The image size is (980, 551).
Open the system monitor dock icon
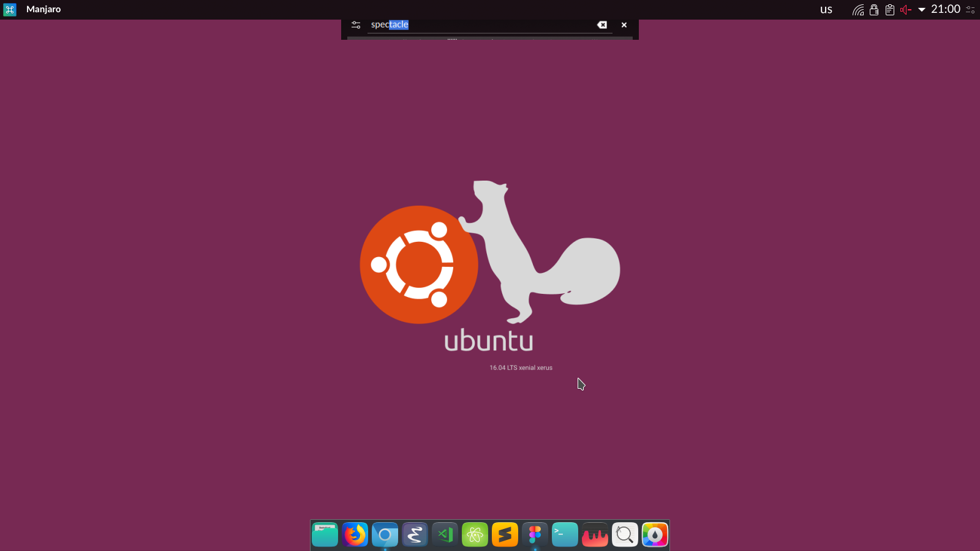click(x=595, y=535)
